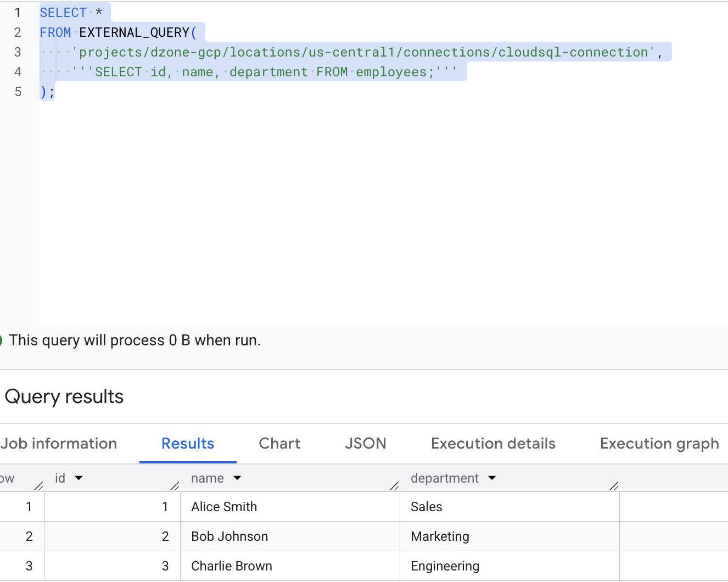
Task: Click the cloudsql-connection string in editor
Action: 573,52
